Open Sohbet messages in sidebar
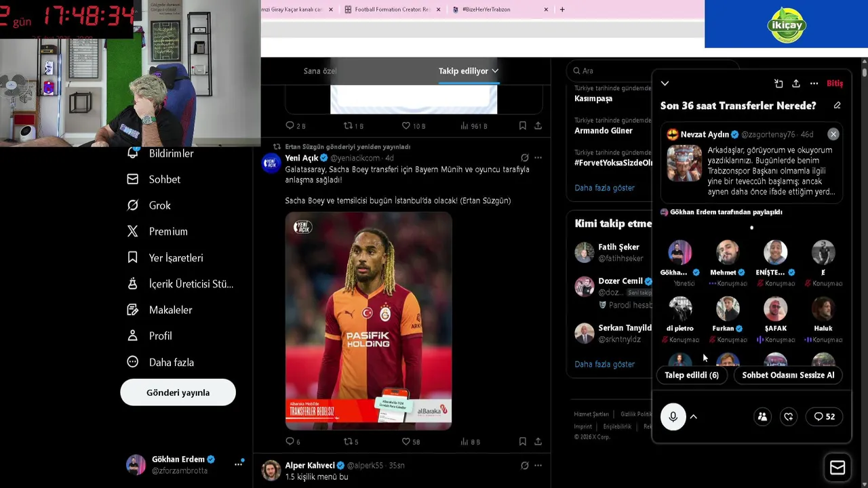 [x=154, y=180]
